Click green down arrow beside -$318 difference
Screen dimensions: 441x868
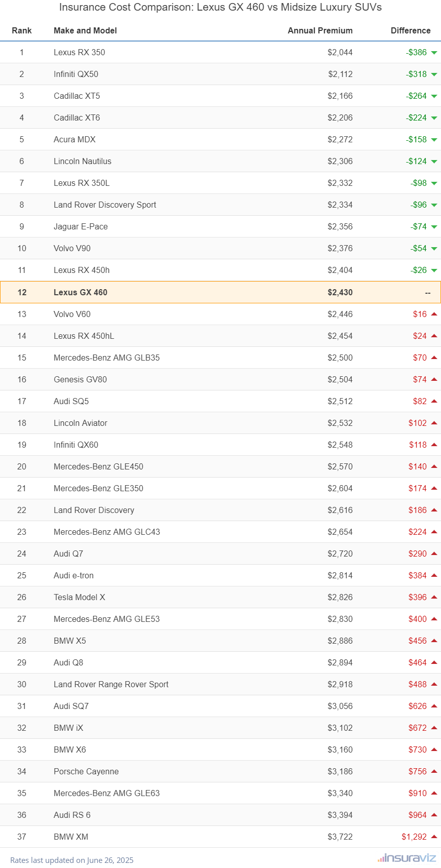tap(434, 74)
